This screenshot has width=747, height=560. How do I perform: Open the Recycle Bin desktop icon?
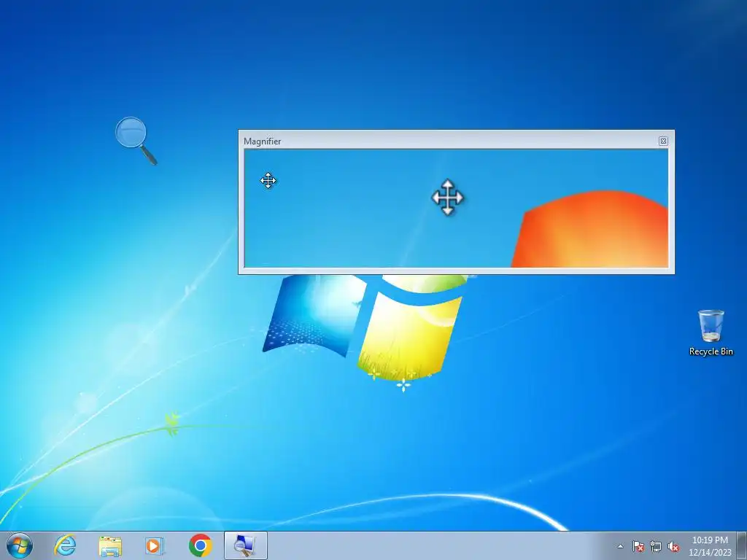click(x=711, y=332)
